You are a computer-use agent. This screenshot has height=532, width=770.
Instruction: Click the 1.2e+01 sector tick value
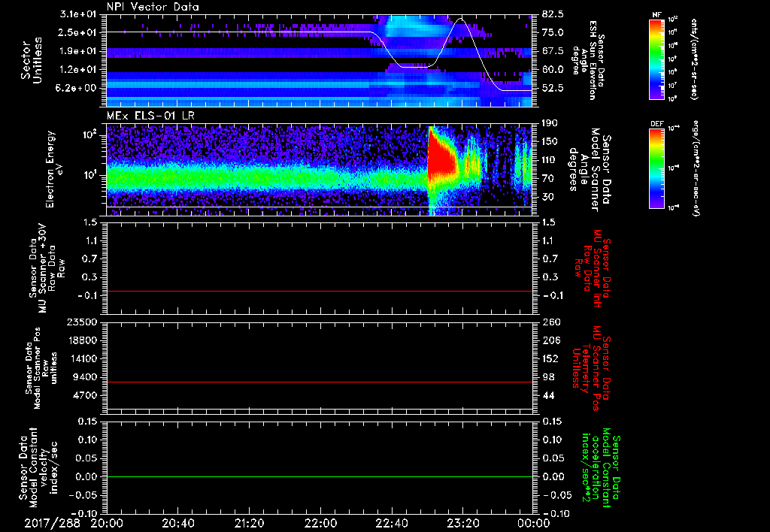78,70
